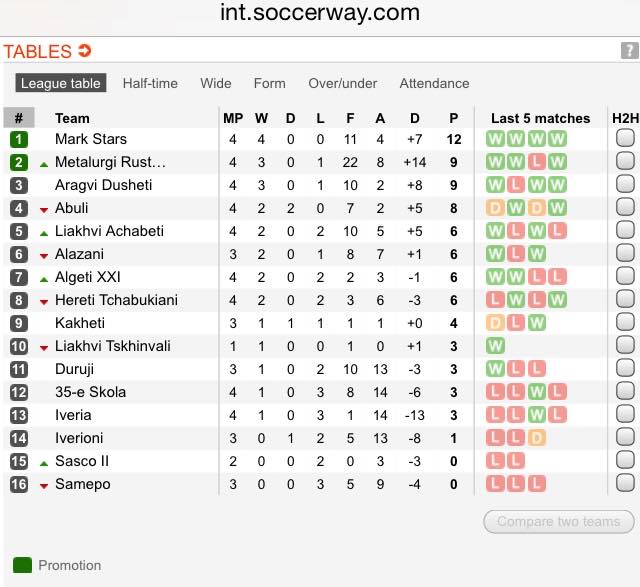Switch to the Form tab
Image resolution: width=640 pixels, height=587 pixels.
269,83
